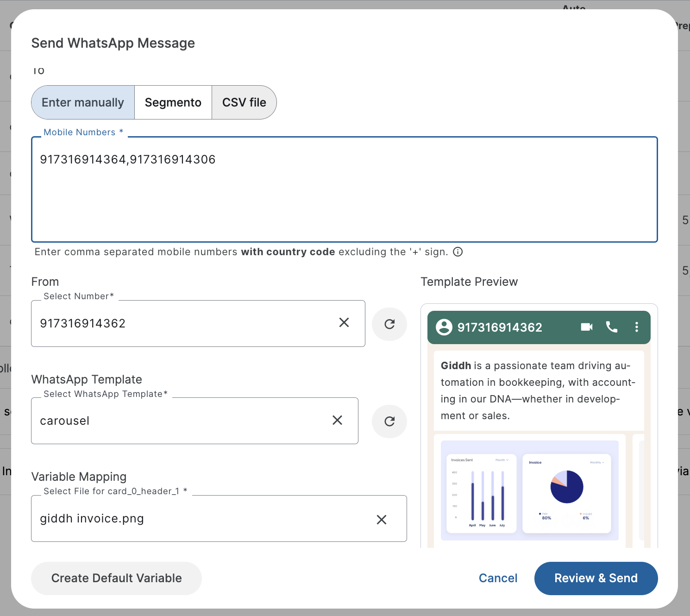The height and width of the screenshot is (616, 690).
Task: Remove the giddh invoice.png file selection
Action: (x=382, y=520)
